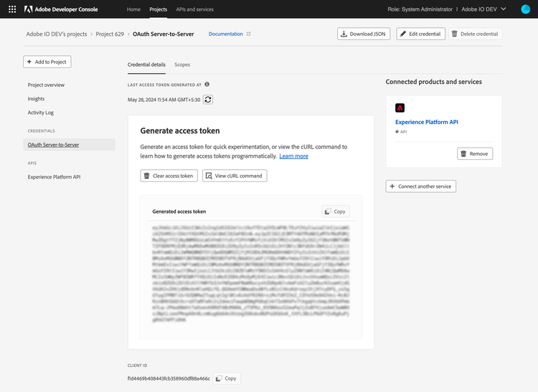Open the user profile avatar
538x392 pixels.
coord(525,9)
